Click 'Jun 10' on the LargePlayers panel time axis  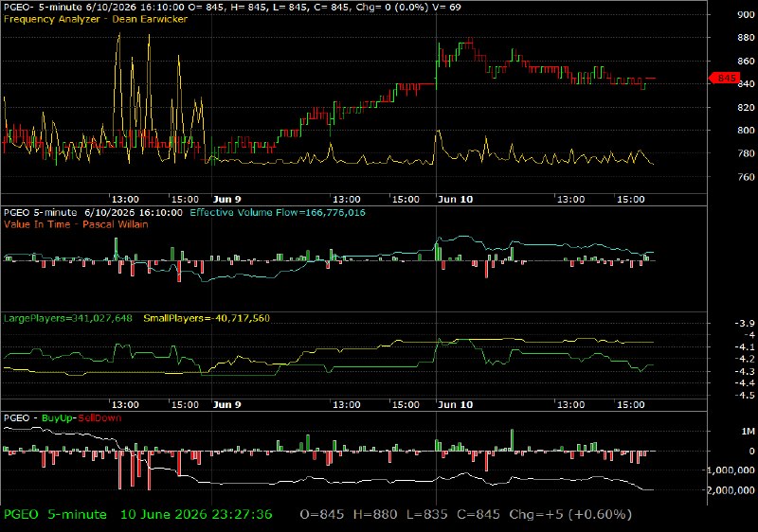point(455,404)
